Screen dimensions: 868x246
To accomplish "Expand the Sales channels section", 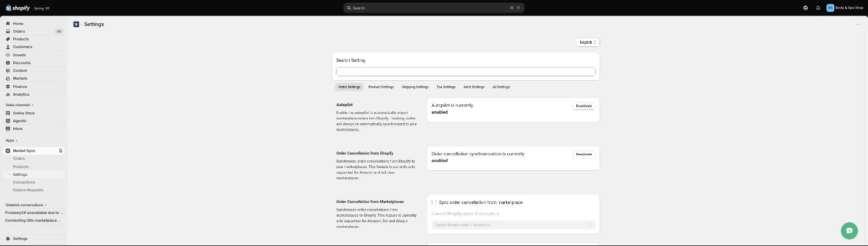I will 19,105.
